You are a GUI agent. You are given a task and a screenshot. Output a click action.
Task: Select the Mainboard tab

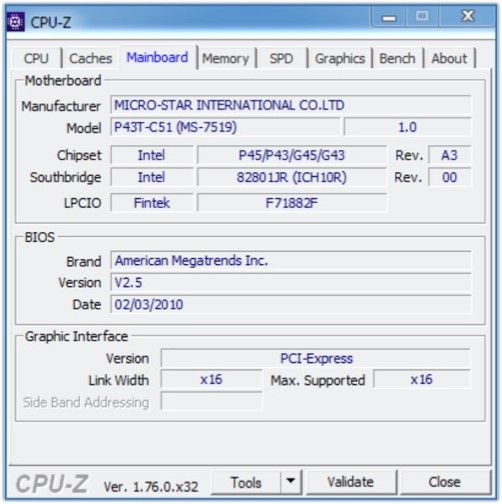157,57
